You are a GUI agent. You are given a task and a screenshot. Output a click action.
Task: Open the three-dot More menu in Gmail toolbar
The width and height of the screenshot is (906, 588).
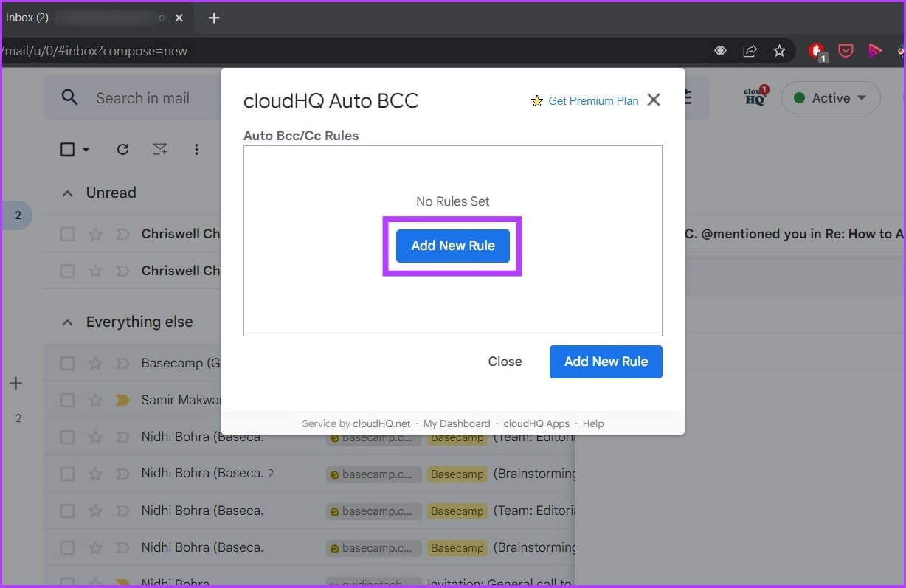[196, 149]
